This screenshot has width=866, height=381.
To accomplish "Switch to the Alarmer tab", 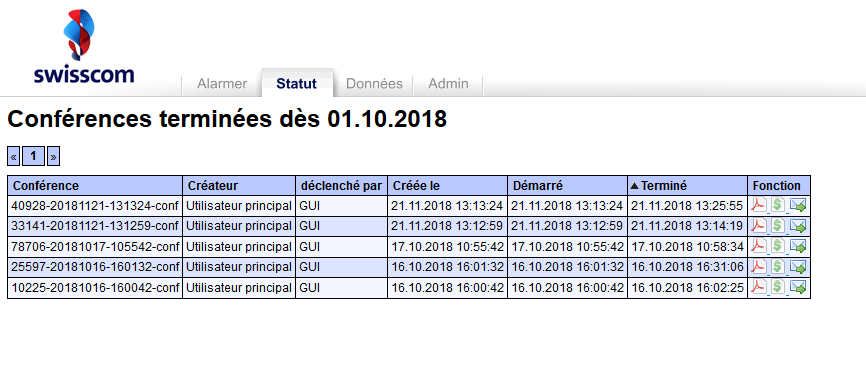I will 222,84.
